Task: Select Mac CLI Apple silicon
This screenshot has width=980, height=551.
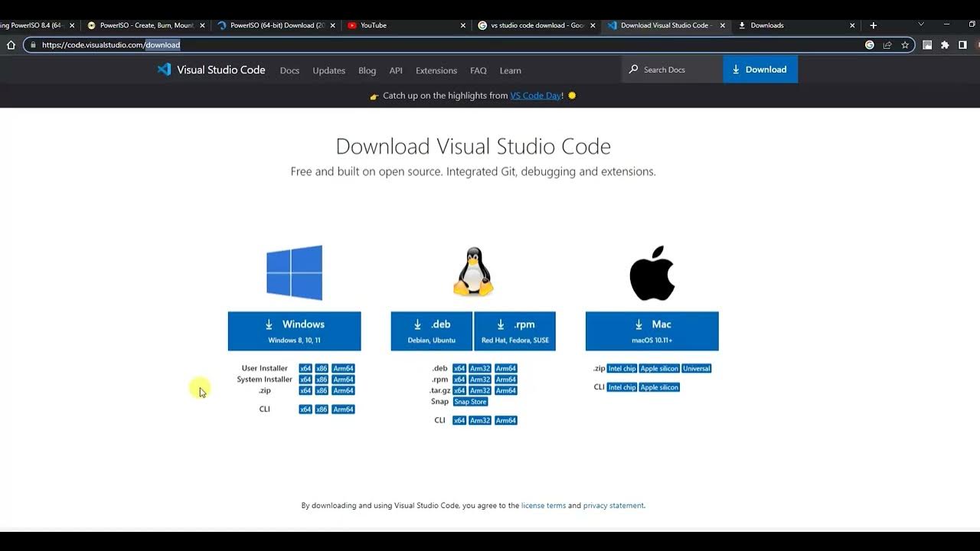Action: click(x=659, y=387)
